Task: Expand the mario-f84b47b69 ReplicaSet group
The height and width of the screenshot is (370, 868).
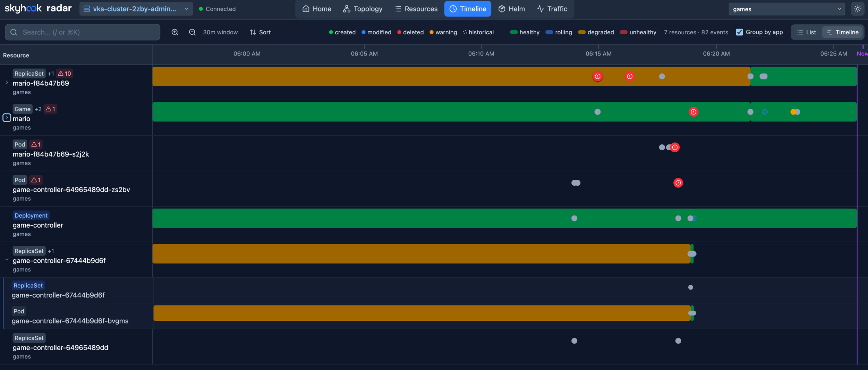Action: tap(7, 83)
